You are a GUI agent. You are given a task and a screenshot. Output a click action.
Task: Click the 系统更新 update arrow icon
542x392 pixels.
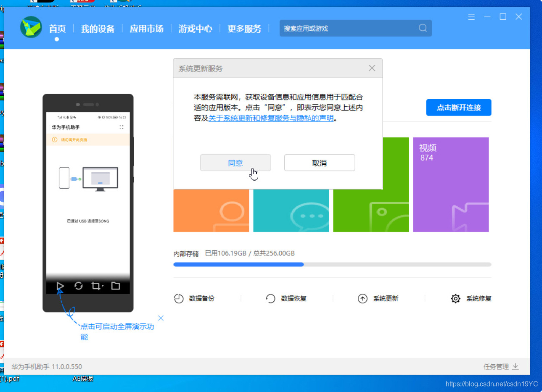click(x=362, y=298)
